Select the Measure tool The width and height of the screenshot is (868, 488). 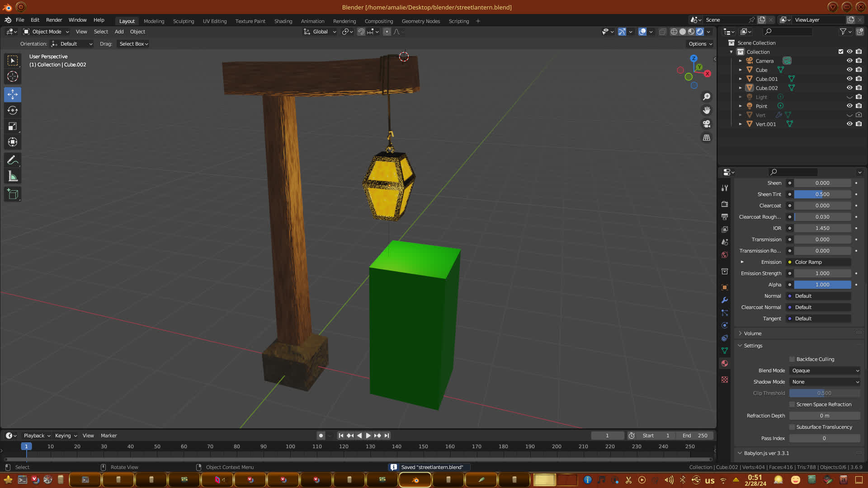(13, 177)
